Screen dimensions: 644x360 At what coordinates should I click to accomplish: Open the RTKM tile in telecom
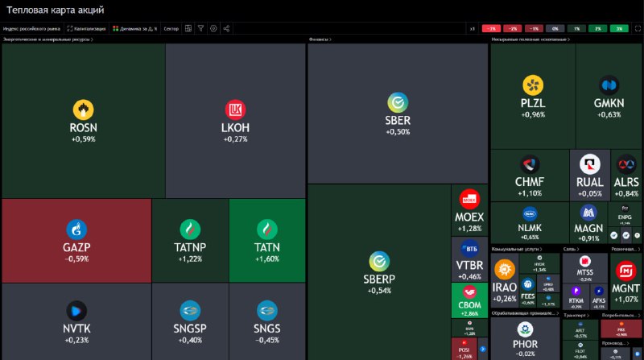pyautogui.click(x=576, y=296)
